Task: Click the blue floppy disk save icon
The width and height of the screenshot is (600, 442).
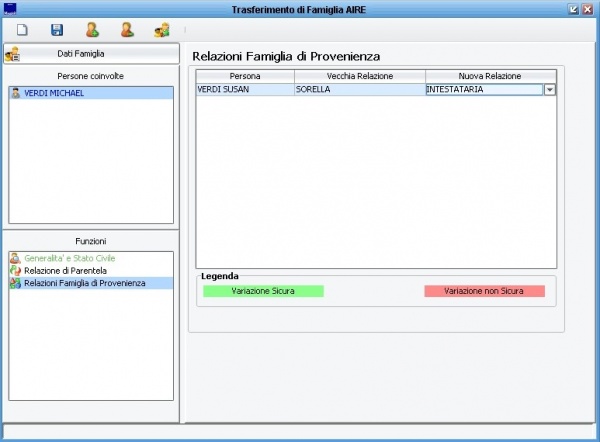Action: click(57, 30)
